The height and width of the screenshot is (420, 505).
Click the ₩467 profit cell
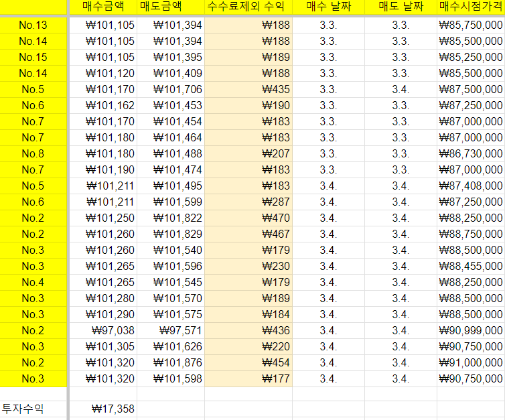click(248, 234)
